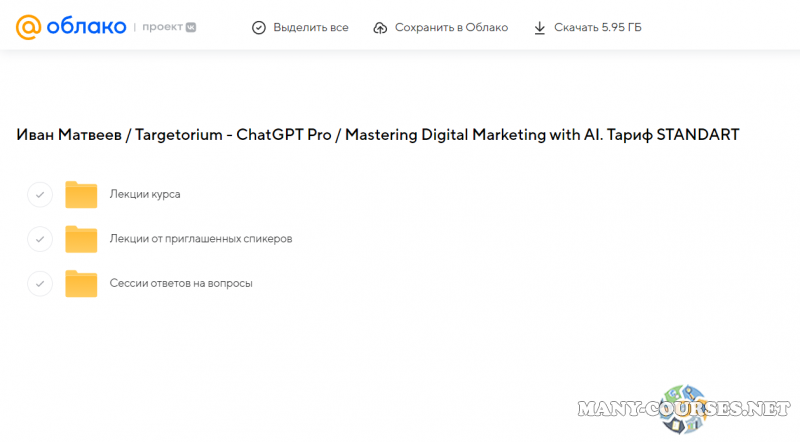Image resolution: width=800 pixels, height=442 pixels.
Task: Click the download arrow icon
Action: [540, 28]
